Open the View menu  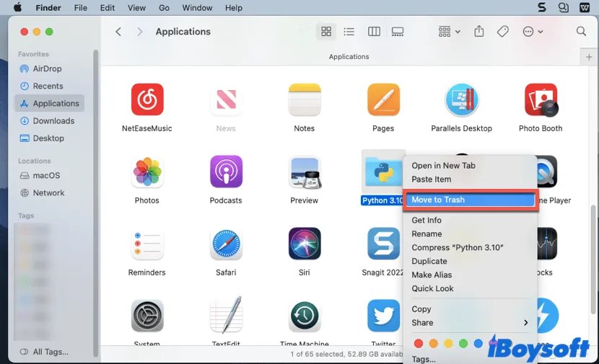point(136,8)
